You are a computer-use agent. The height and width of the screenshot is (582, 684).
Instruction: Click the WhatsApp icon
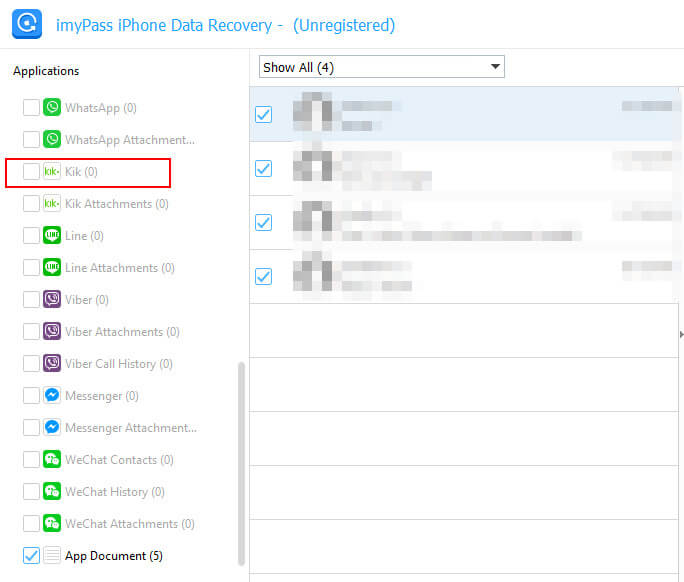(x=52, y=107)
